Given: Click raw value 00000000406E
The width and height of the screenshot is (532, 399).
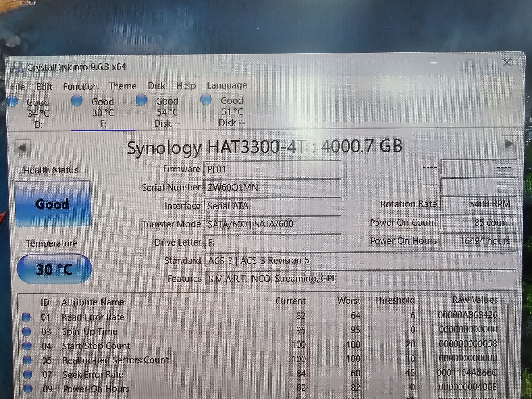Looking at the screenshot, I should point(467,387).
